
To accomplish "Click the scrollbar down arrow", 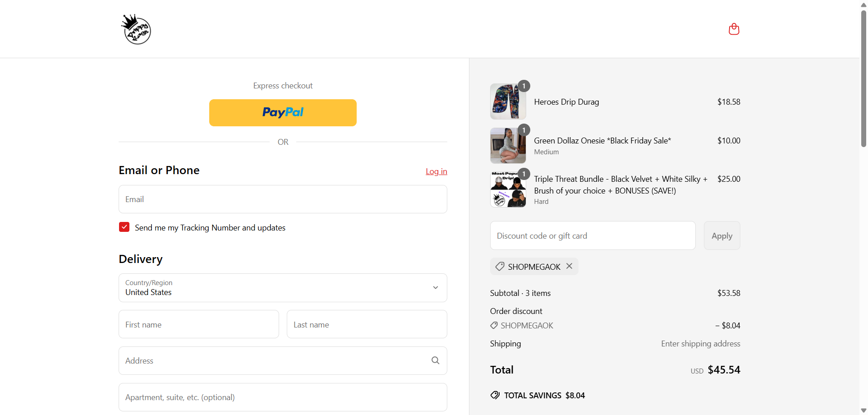I will [863, 410].
